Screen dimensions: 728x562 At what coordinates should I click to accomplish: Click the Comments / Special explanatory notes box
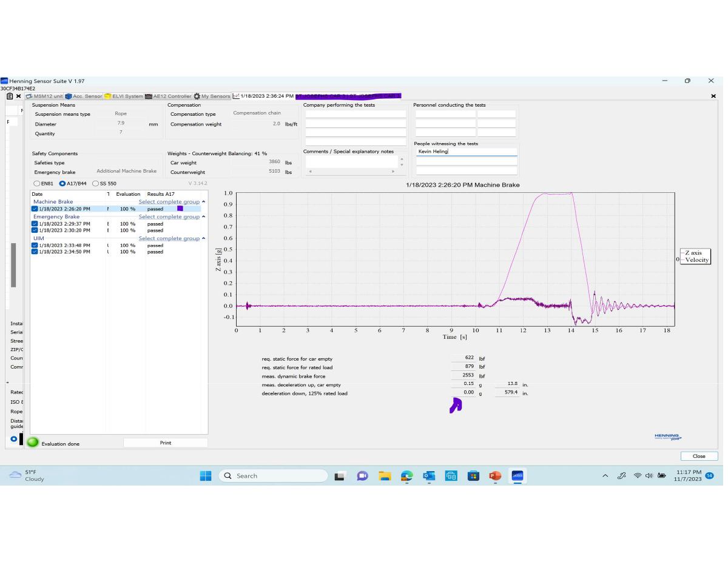click(351, 161)
